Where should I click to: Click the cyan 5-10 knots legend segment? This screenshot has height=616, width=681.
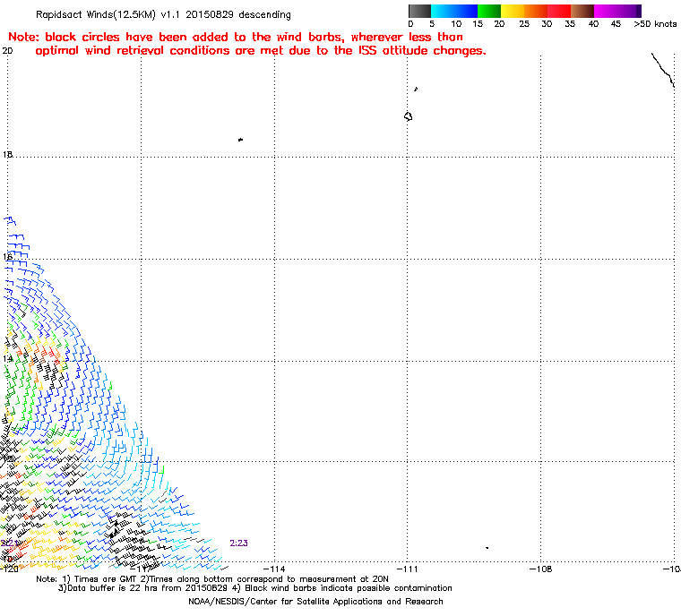[x=443, y=11]
